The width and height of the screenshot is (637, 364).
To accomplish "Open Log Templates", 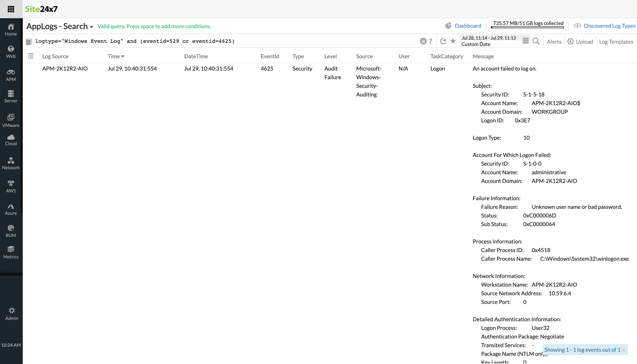I will click(616, 41).
